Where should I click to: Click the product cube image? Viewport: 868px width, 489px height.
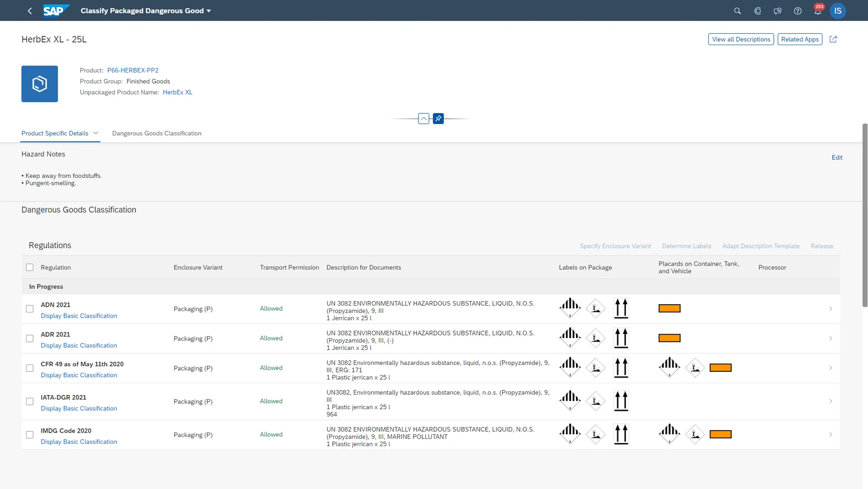coord(39,84)
